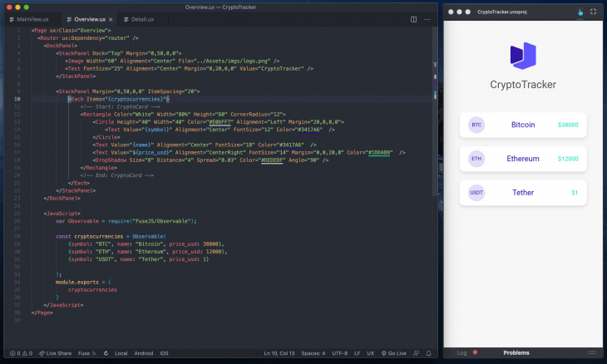The height and width of the screenshot is (364, 607).
Task: Click the module.exports line
Action: 83,282
